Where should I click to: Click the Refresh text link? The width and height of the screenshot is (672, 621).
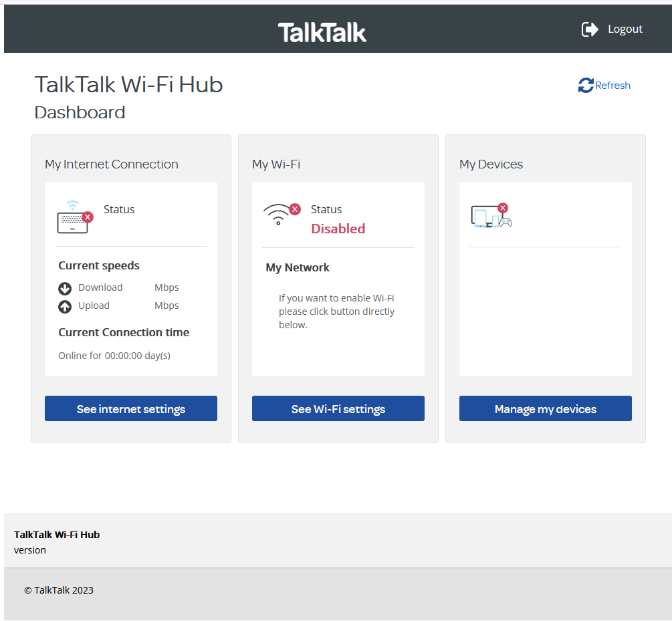coord(612,85)
